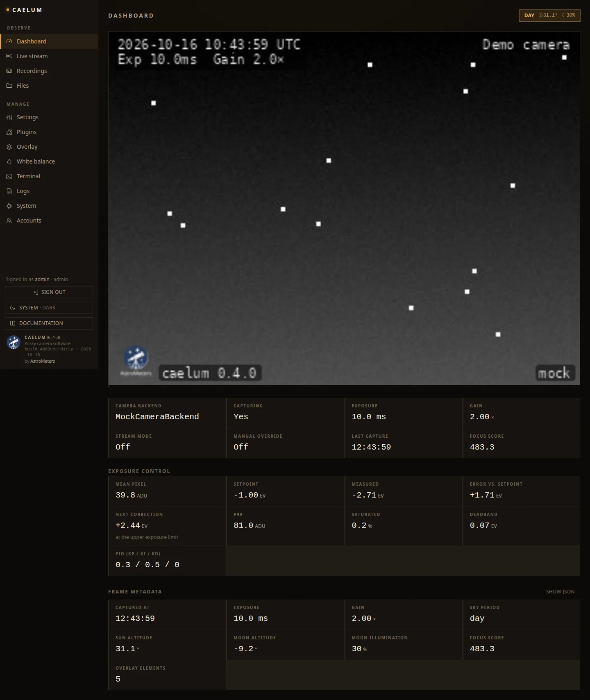This screenshot has height=700, width=590.
Task: Click the DAY sky status badge
Action: point(550,16)
